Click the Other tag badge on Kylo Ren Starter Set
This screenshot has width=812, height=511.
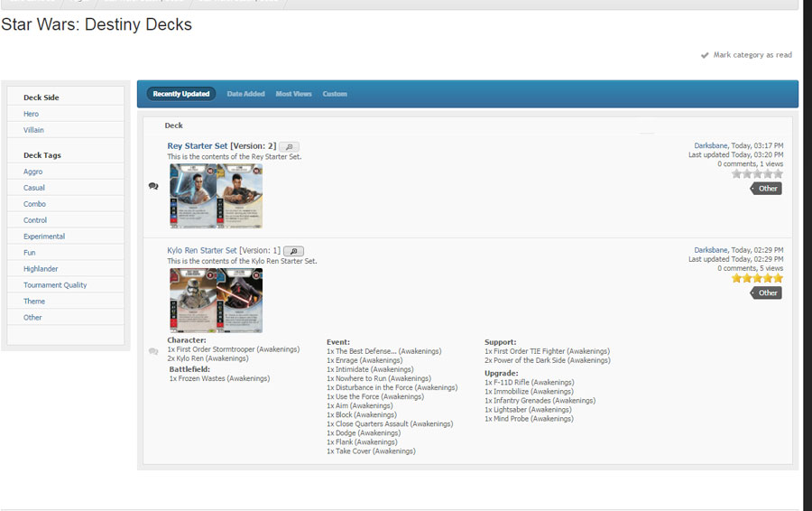pyautogui.click(x=766, y=293)
